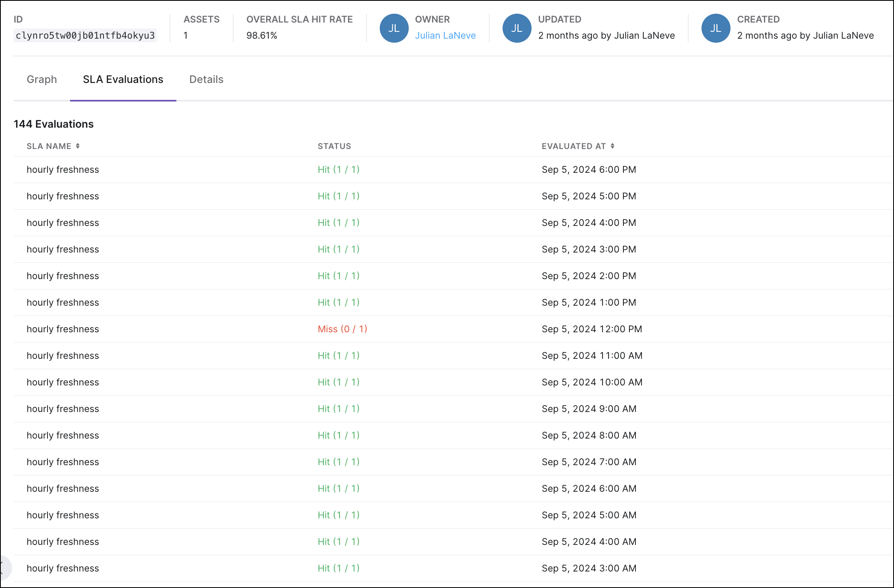Select the Sep 5, 2024 5:00 AM cell
Image resolution: width=894 pixels, height=588 pixels.
pos(589,515)
